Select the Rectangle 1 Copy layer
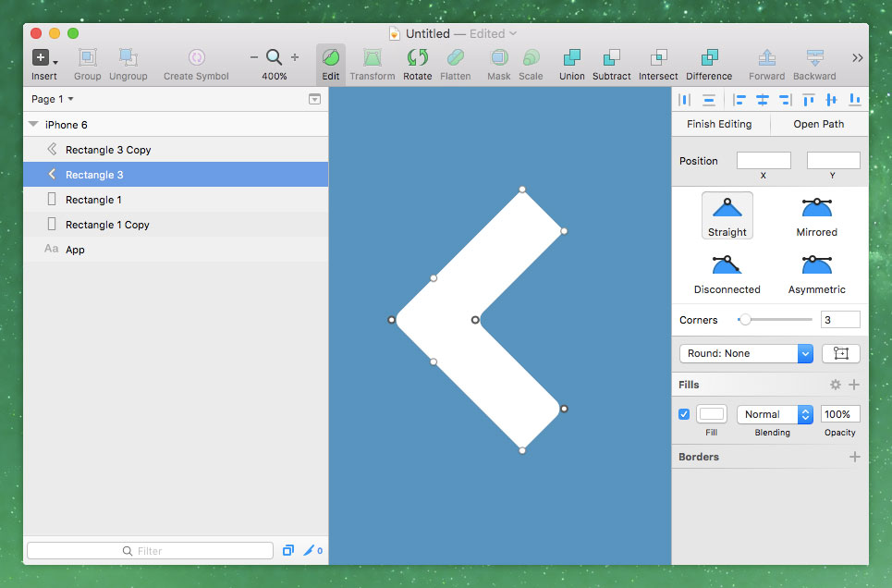The image size is (892, 588). [107, 225]
